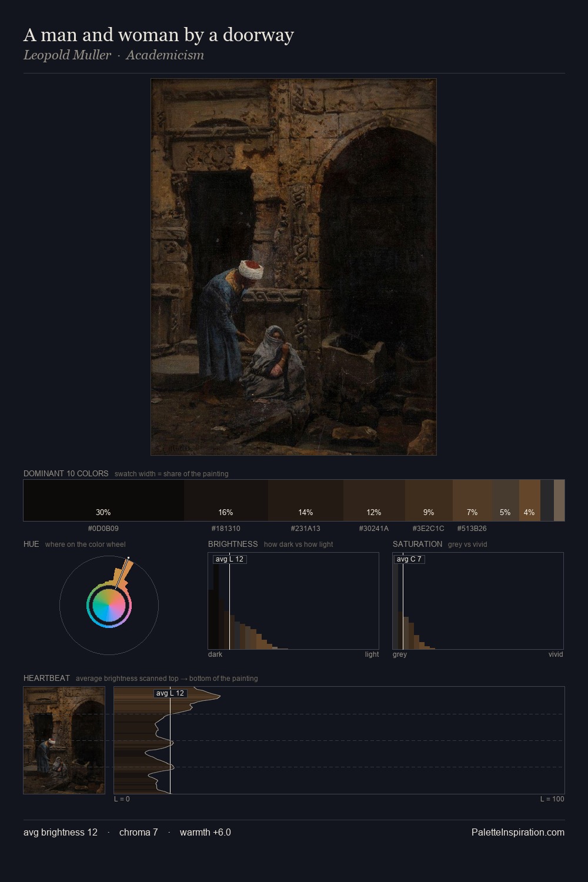Click the HUE section heading
Viewport: 588px width, 882px height.
(31, 544)
